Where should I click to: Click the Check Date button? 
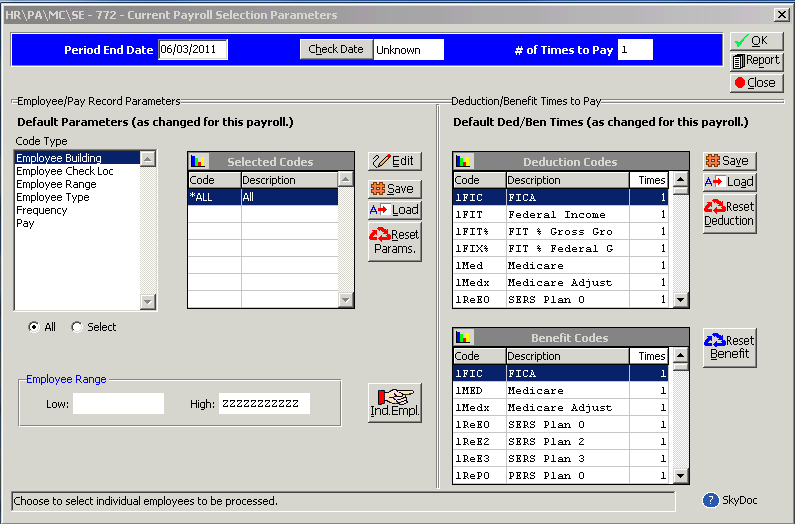point(336,50)
